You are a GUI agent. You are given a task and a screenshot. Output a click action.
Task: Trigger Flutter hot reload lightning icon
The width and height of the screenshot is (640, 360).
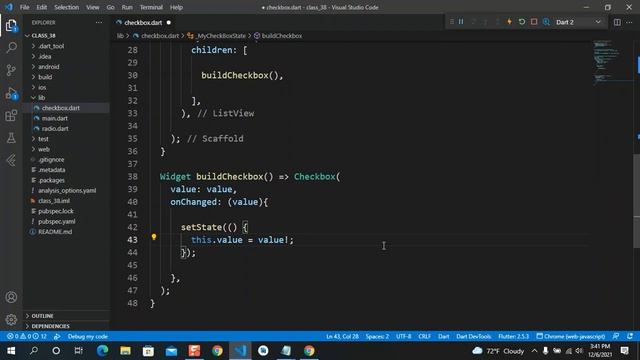(x=509, y=22)
